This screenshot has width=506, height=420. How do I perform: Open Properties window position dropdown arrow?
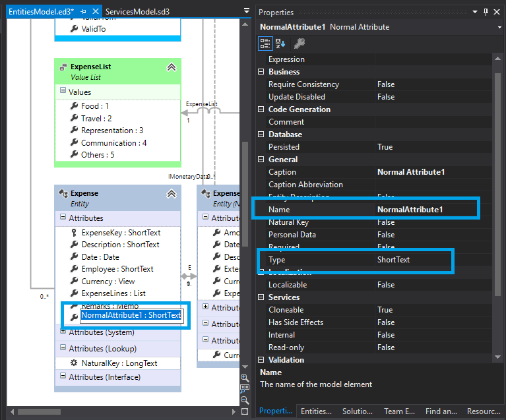[475, 12]
